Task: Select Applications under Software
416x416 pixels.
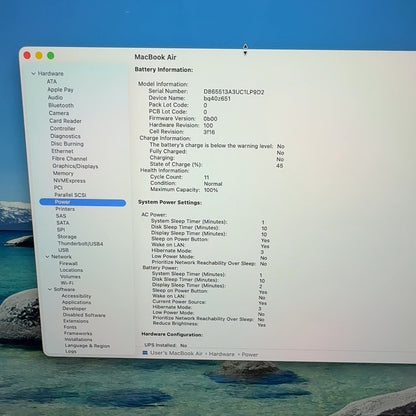Action: point(76,302)
